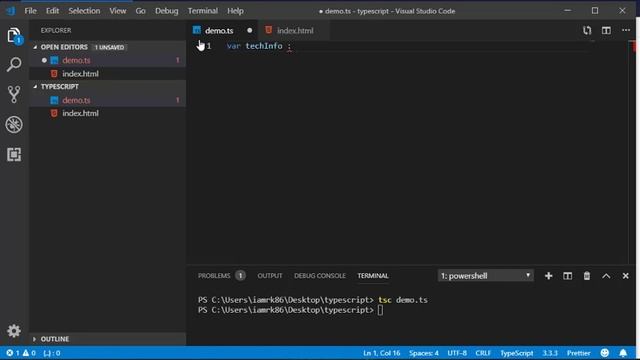The image size is (640, 360).
Task: Close the unsaved demo.ts tab via dot
Action: pyautogui.click(x=249, y=31)
